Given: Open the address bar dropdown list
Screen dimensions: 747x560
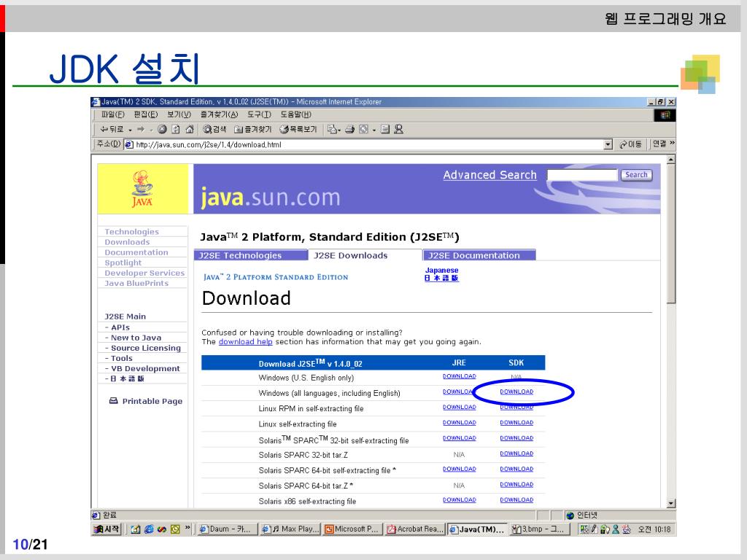Looking at the screenshot, I should tap(608, 144).
